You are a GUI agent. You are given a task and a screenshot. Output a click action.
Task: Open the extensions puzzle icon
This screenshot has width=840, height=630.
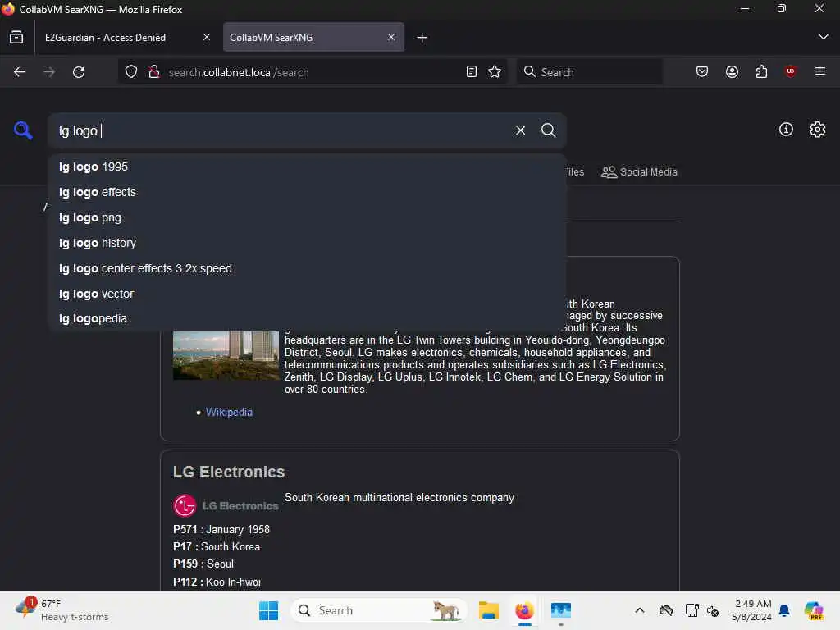(x=761, y=72)
